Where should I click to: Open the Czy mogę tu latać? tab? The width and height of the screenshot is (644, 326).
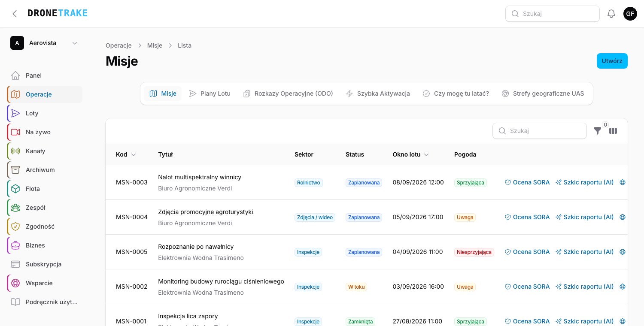456,94
